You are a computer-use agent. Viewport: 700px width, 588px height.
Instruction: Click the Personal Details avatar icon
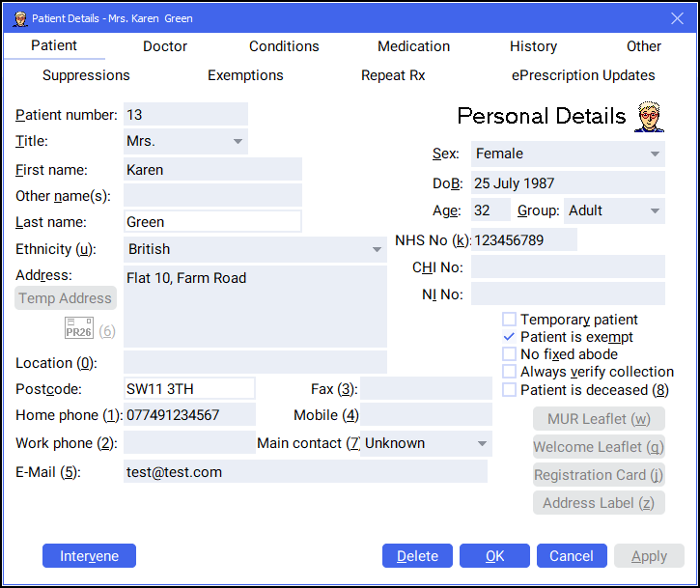pyautogui.click(x=650, y=117)
